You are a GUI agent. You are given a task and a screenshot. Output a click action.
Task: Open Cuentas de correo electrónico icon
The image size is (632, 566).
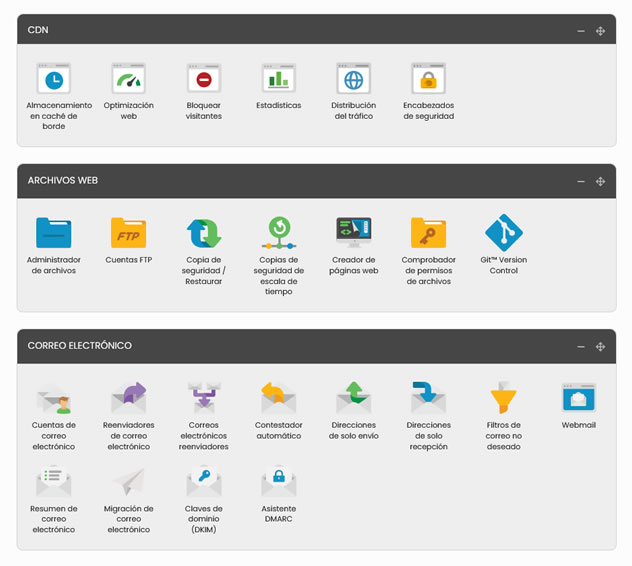[54, 398]
